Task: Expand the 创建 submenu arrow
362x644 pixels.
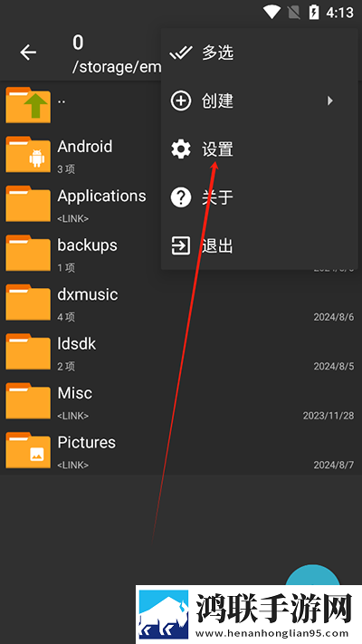Action: (330, 101)
